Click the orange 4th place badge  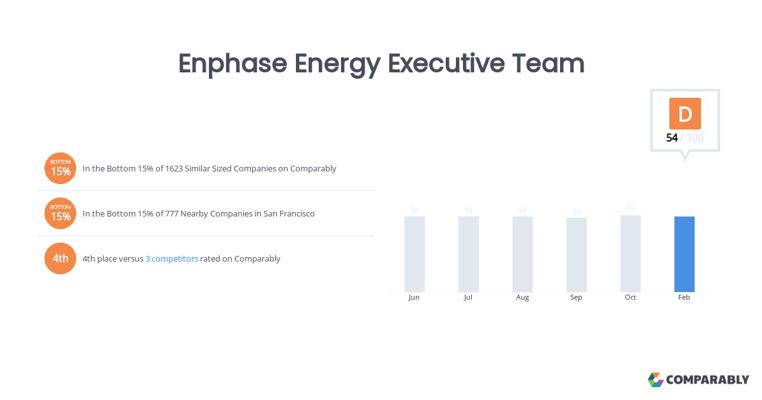coord(61,258)
